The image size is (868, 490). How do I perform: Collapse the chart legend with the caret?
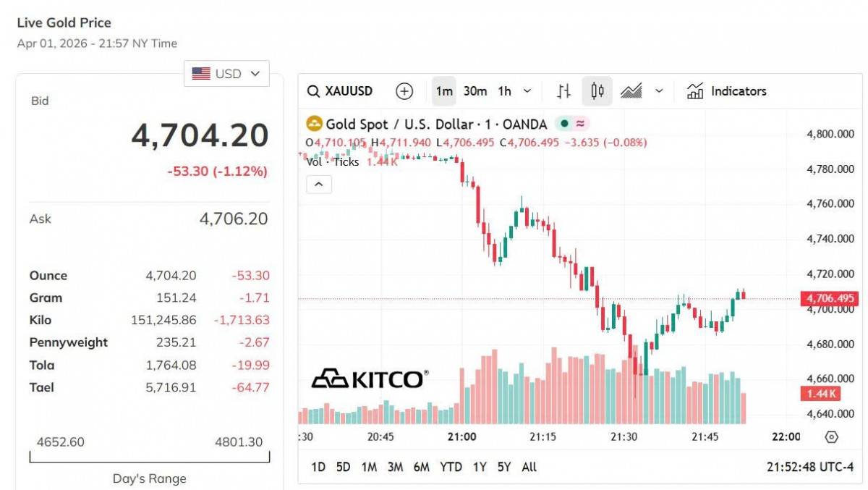[x=319, y=185]
